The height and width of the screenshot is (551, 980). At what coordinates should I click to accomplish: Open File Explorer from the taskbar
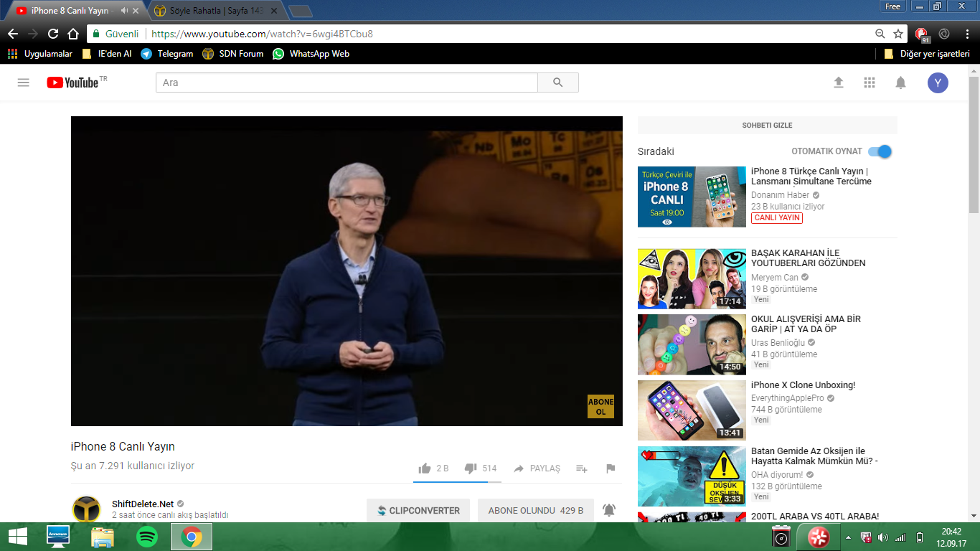[x=103, y=537]
